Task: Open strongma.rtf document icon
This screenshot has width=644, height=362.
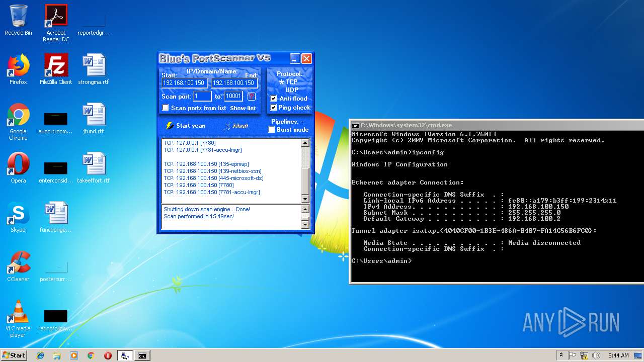Action: (94, 69)
